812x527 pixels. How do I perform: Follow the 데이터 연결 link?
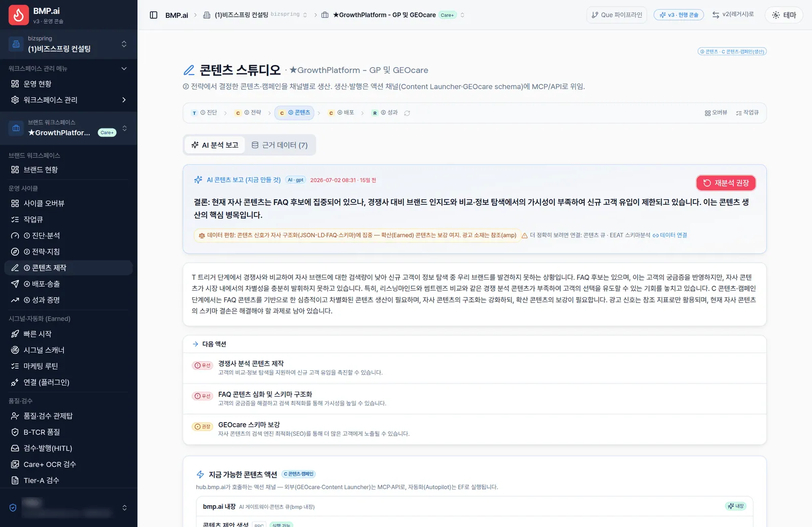click(670, 235)
